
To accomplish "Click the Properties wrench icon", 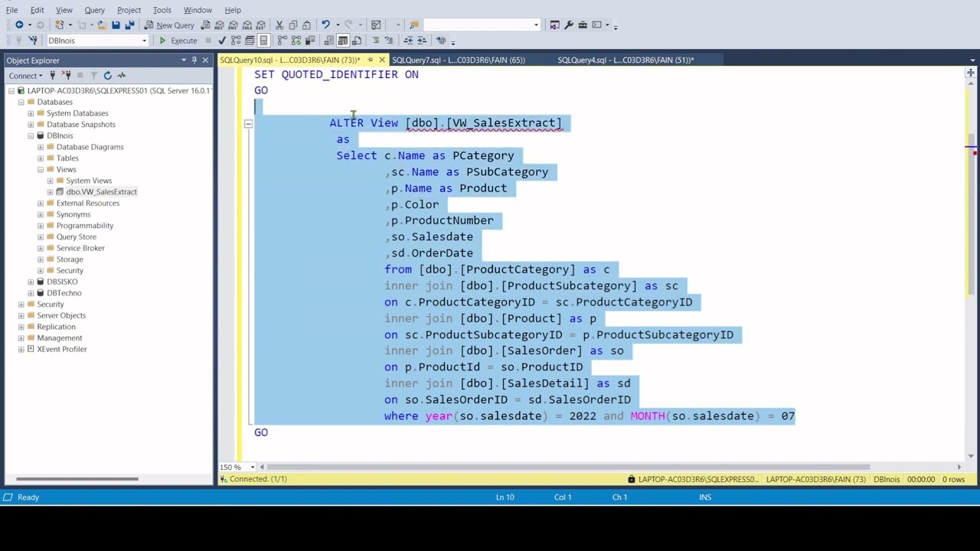I will [x=569, y=24].
